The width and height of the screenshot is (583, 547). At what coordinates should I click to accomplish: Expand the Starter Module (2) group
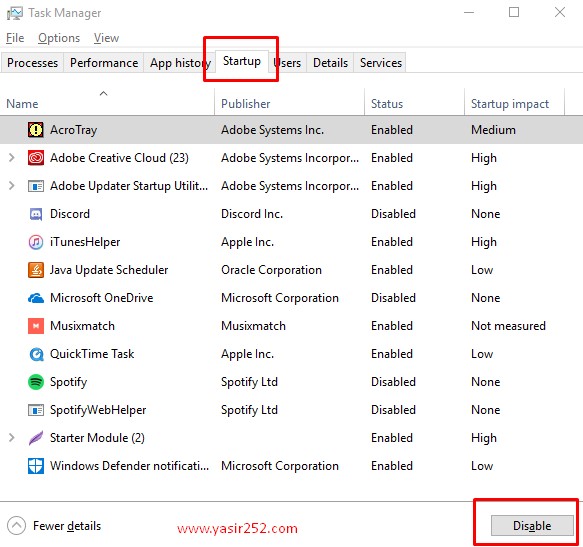pos(12,438)
